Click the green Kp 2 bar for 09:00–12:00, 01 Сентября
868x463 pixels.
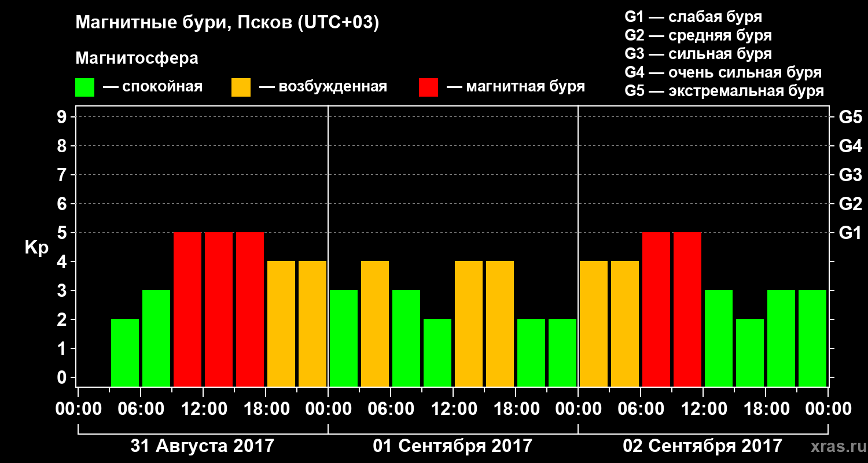pyautogui.click(x=437, y=353)
